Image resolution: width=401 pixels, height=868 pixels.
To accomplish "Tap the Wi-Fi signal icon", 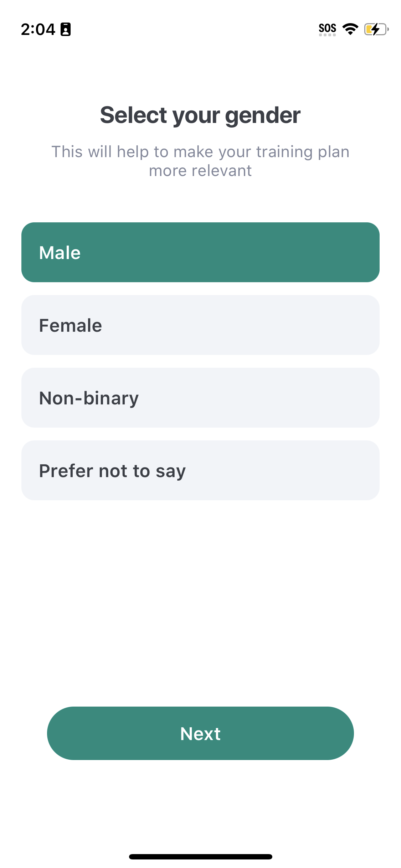I will [x=350, y=29].
